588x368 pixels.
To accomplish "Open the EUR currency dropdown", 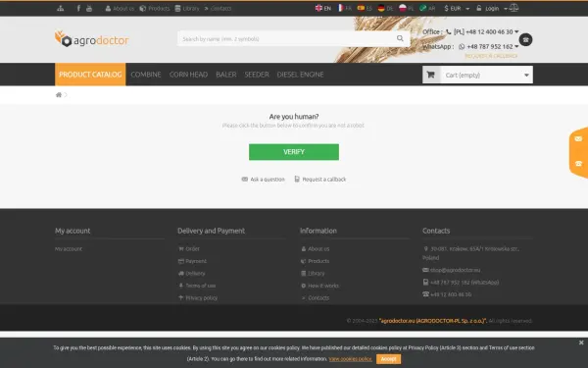I will (x=457, y=8).
